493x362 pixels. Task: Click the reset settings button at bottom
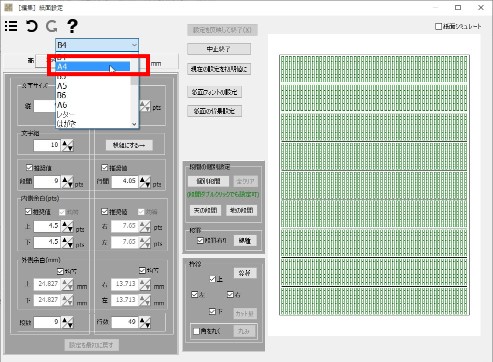pos(91,345)
